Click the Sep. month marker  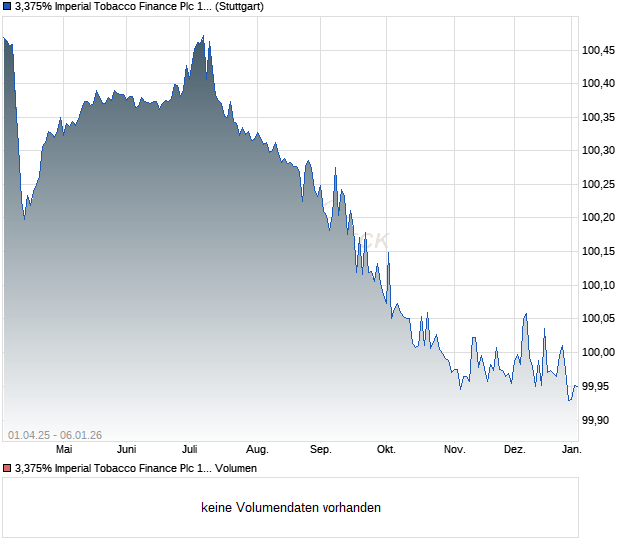point(321,449)
